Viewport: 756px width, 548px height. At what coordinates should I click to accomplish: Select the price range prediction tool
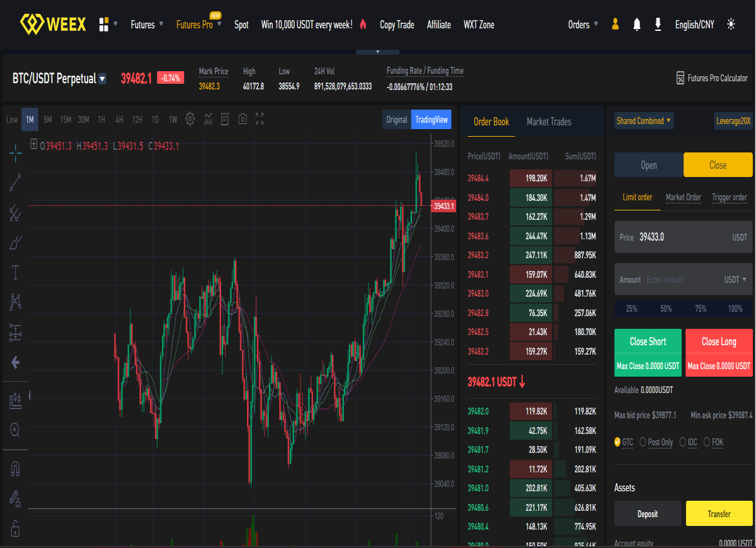[16, 333]
